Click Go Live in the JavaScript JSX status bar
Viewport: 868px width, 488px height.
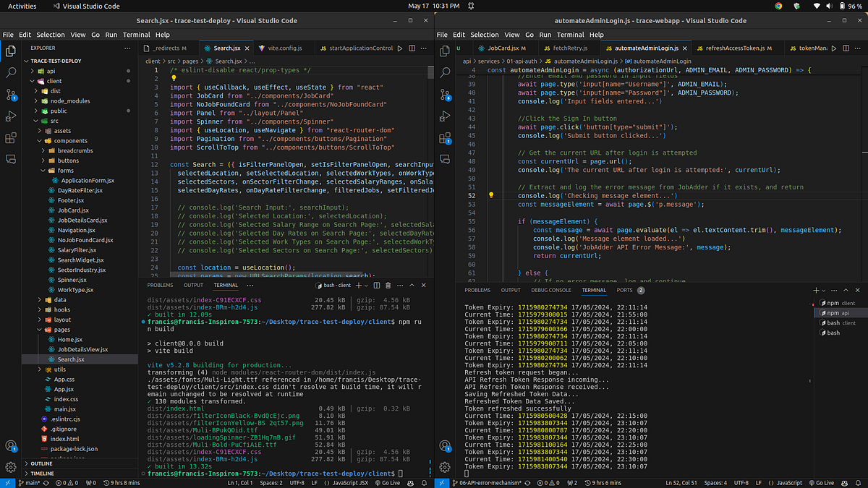tap(387, 482)
